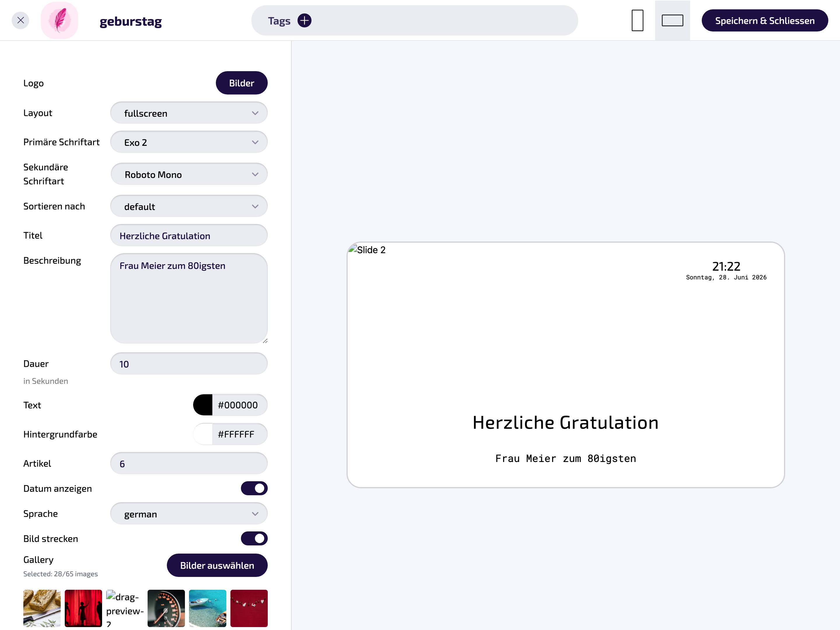
Task: Click the black Text color swatch
Action: (x=203, y=405)
